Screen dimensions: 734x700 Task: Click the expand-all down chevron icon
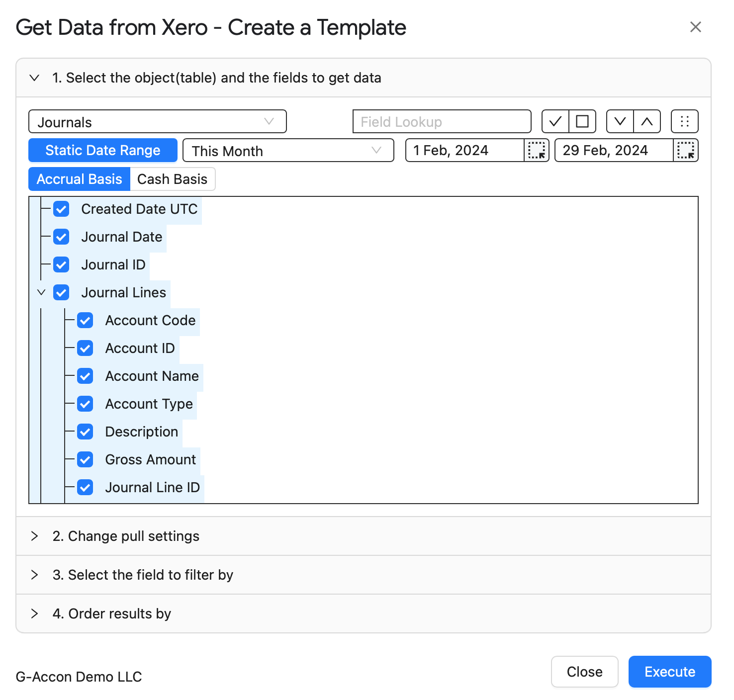coord(620,121)
